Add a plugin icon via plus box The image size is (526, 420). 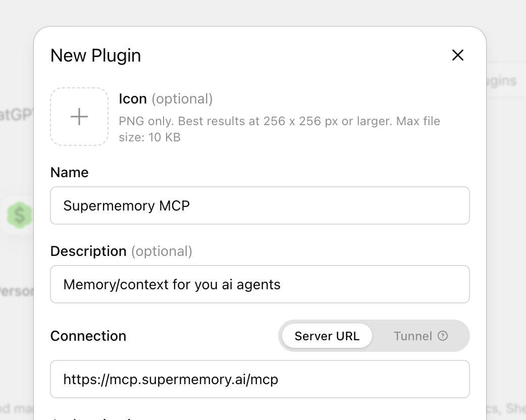(79, 117)
